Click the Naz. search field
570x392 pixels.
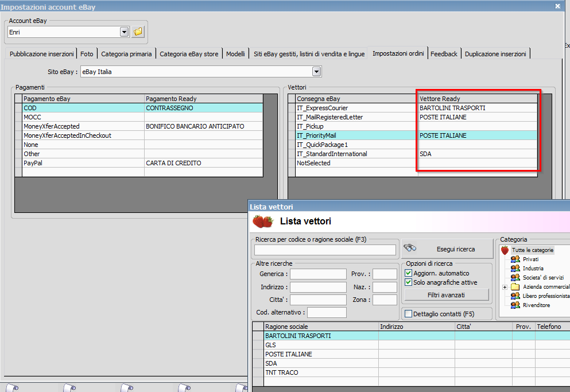(x=385, y=287)
